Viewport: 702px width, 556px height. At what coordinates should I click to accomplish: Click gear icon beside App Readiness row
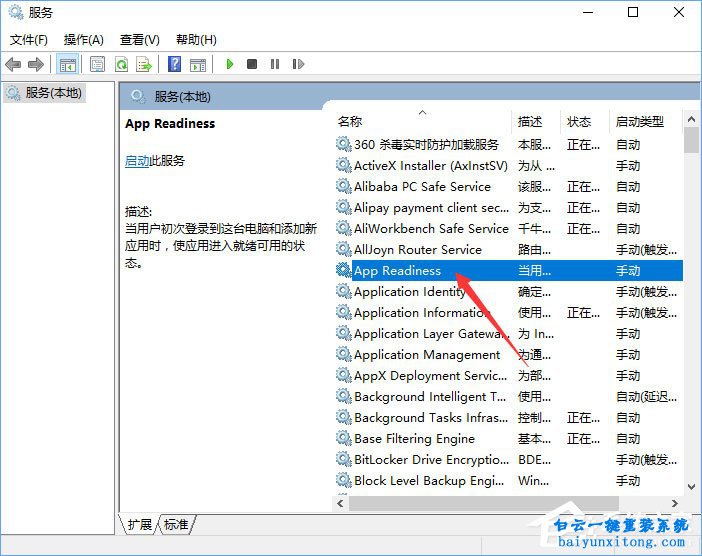click(x=343, y=270)
